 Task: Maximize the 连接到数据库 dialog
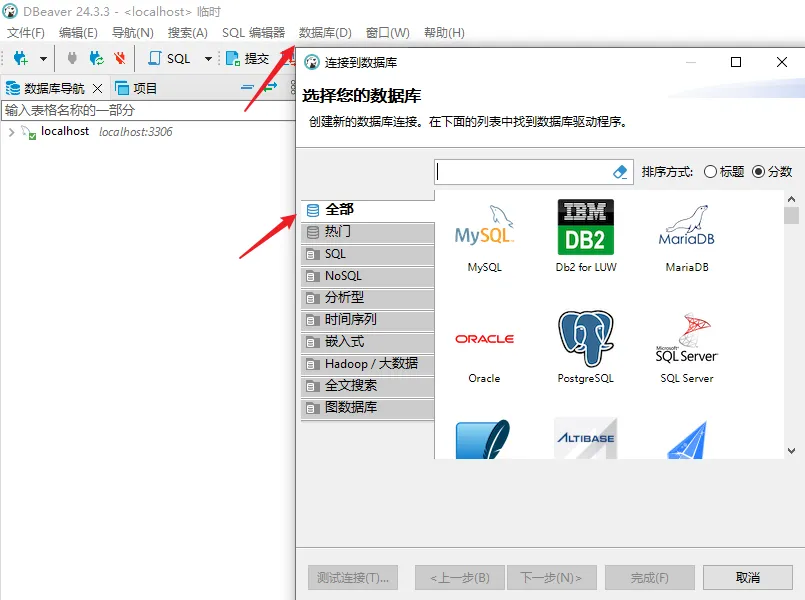tap(736, 62)
